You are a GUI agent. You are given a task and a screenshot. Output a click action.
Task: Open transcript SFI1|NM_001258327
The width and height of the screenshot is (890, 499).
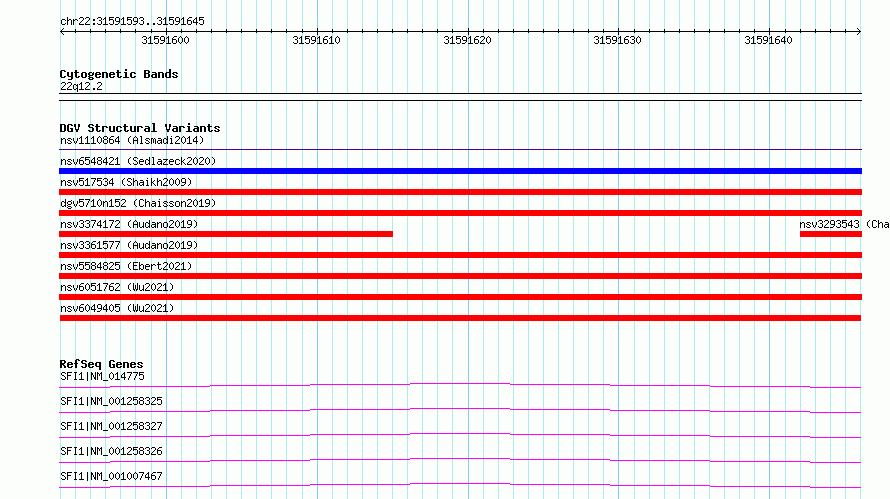coord(111,426)
